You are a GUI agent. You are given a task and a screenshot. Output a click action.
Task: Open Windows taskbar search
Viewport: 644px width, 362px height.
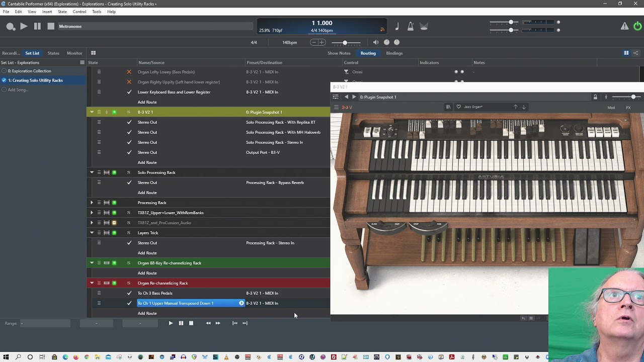[18, 357]
